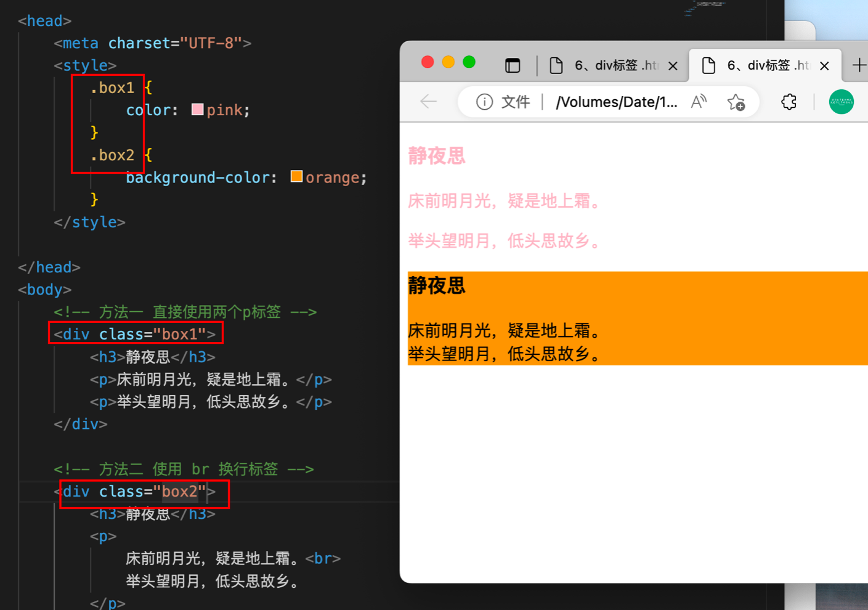This screenshot has height=610, width=868.
Task: Click the browser back arrow
Action: tap(429, 102)
